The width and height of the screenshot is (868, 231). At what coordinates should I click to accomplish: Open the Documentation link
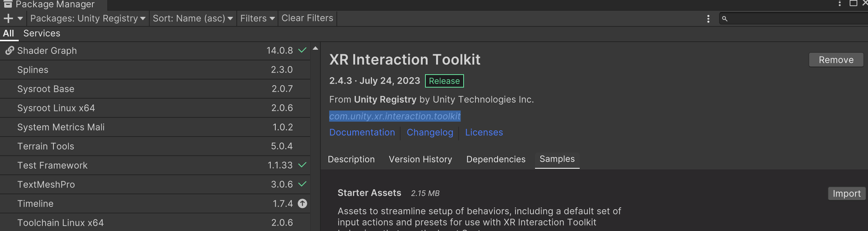(x=362, y=132)
